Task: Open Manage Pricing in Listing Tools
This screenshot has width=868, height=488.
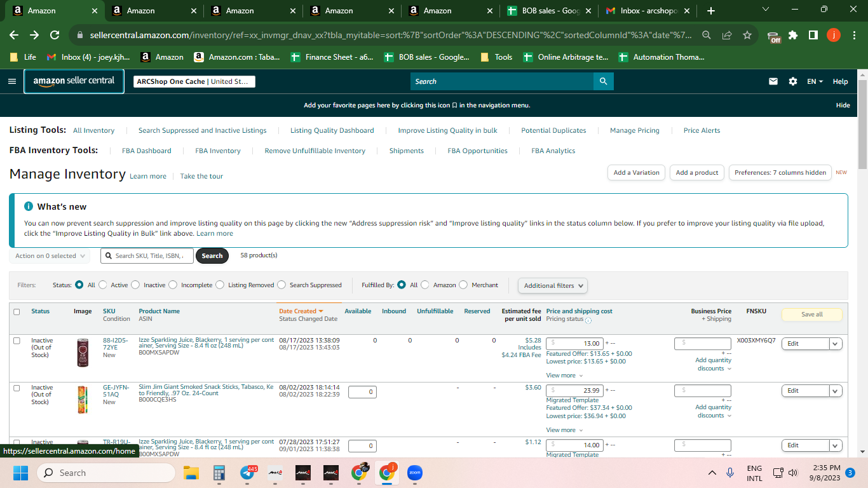Action: point(635,131)
